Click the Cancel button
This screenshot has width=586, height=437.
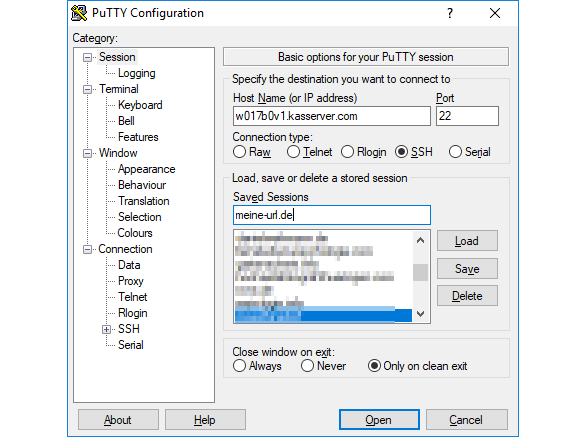(466, 420)
